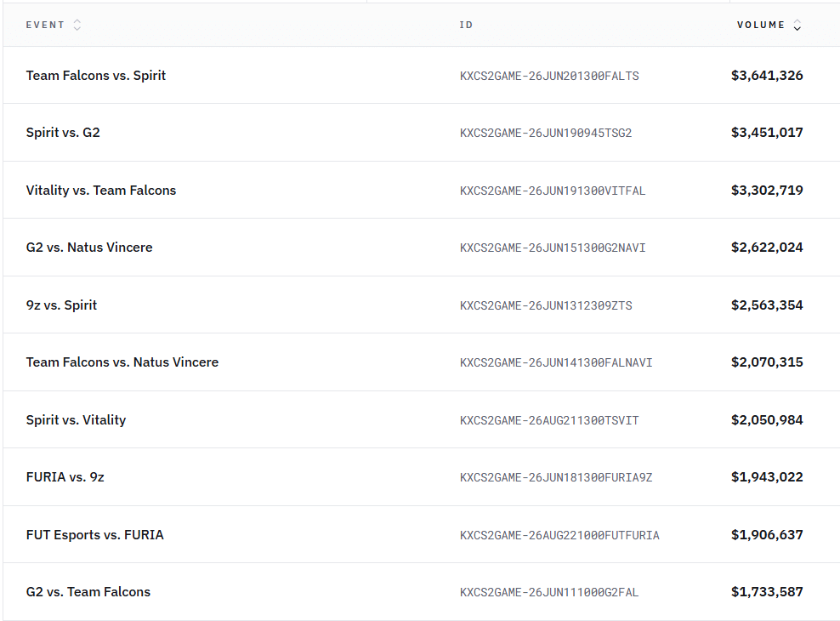Image resolution: width=840 pixels, height=621 pixels.
Task: Click ID KXCS2GAME-26JUN190945TSG2
Action: click(x=545, y=133)
